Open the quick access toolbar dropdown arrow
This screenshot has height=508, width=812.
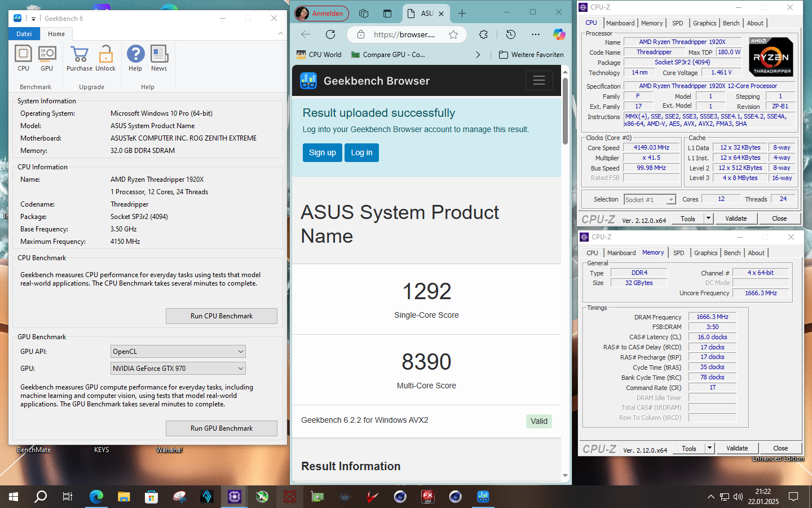(x=33, y=19)
